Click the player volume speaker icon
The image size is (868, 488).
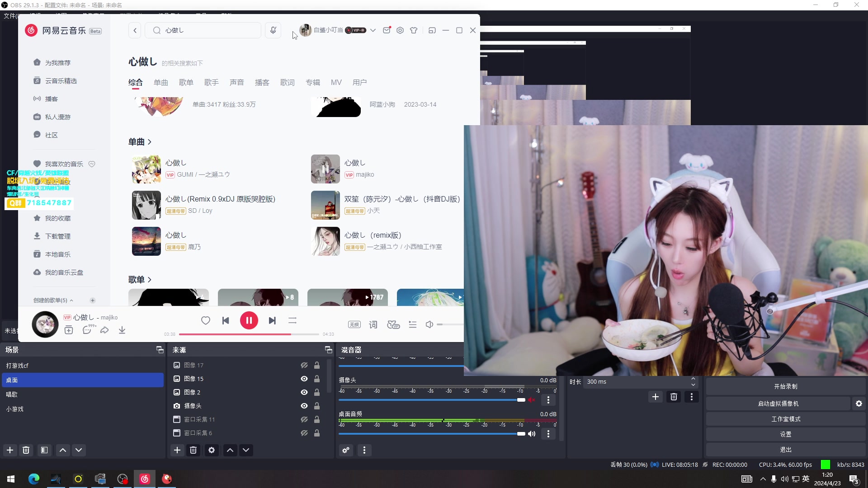tap(429, 324)
